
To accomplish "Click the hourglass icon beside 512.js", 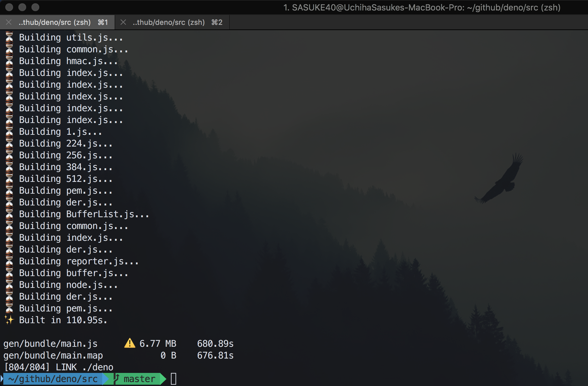I will pyautogui.click(x=9, y=179).
